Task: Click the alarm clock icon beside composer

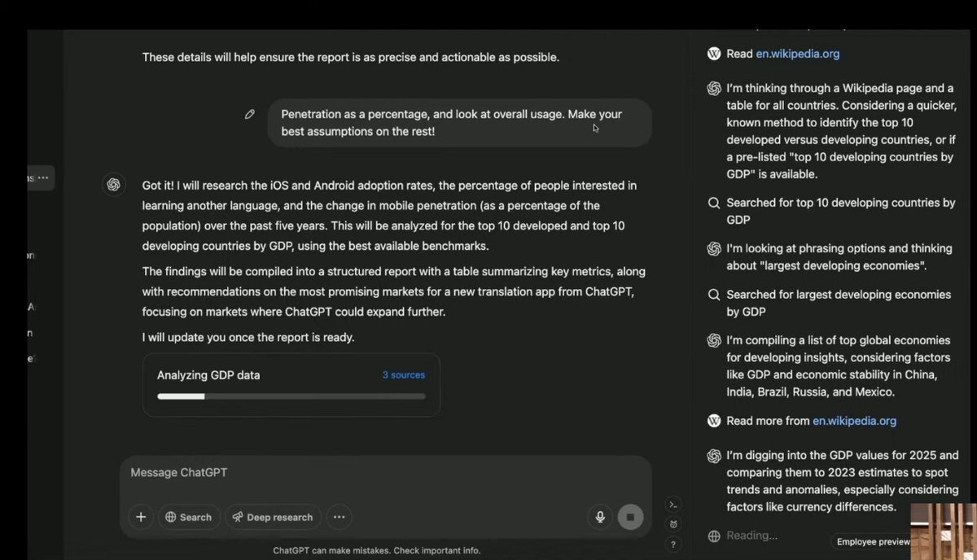Action: (x=673, y=524)
